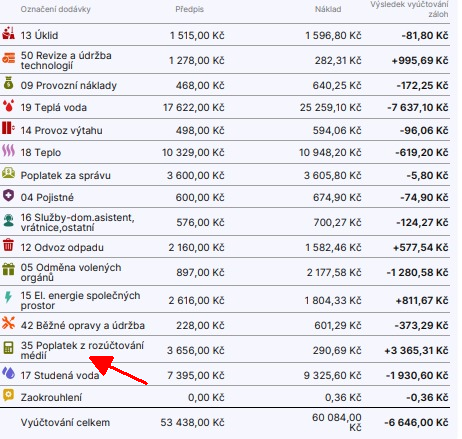Click the Označení dodávky column header
462x439 pixels.
click(x=56, y=9)
